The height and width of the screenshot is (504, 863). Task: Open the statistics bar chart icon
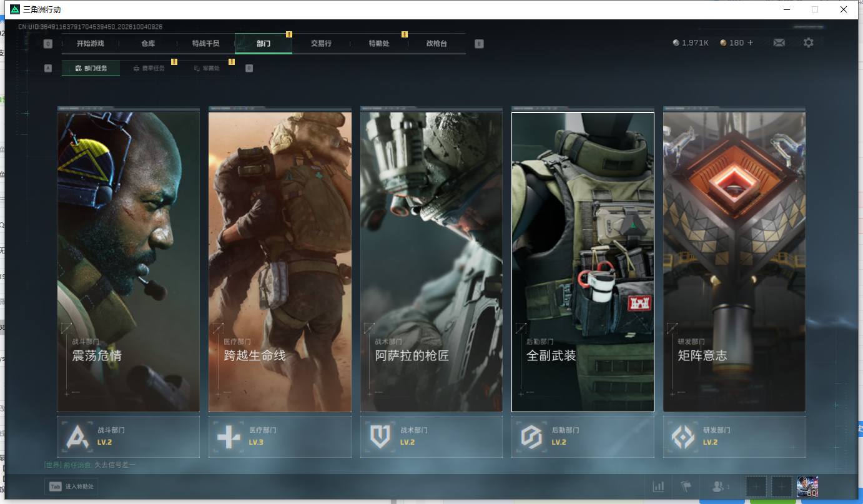click(658, 487)
